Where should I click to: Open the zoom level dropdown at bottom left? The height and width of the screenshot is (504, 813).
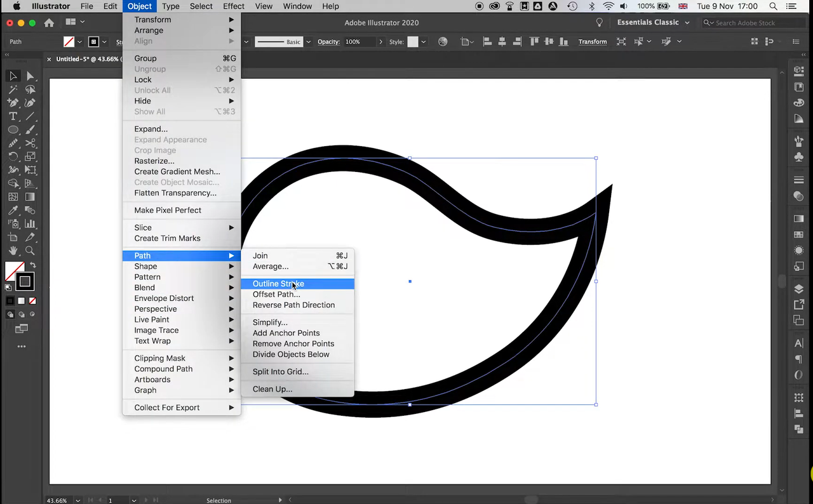(x=77, y=500)
